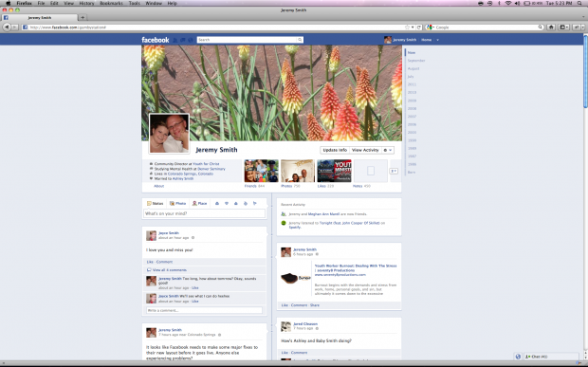The image size is (588, 367).
Task: Open the About link under profile info
Action: (159, 186)
